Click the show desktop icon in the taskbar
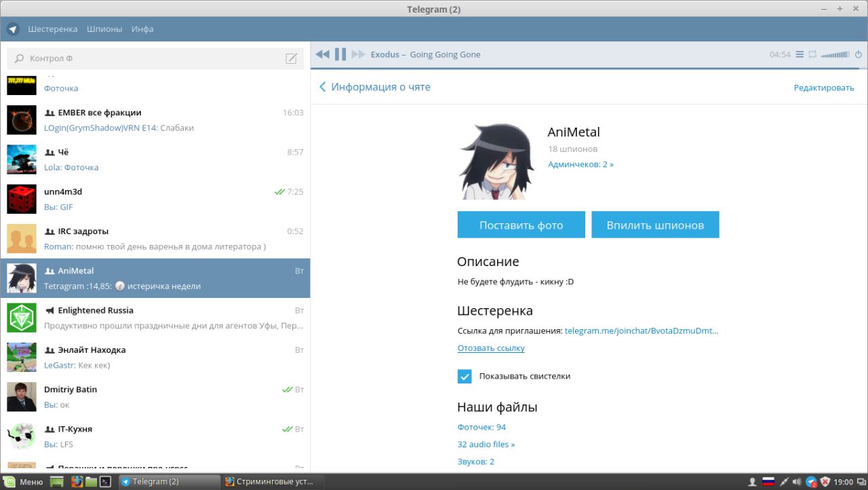This screenshot has height=490, width=868. (x=57, y=482)
